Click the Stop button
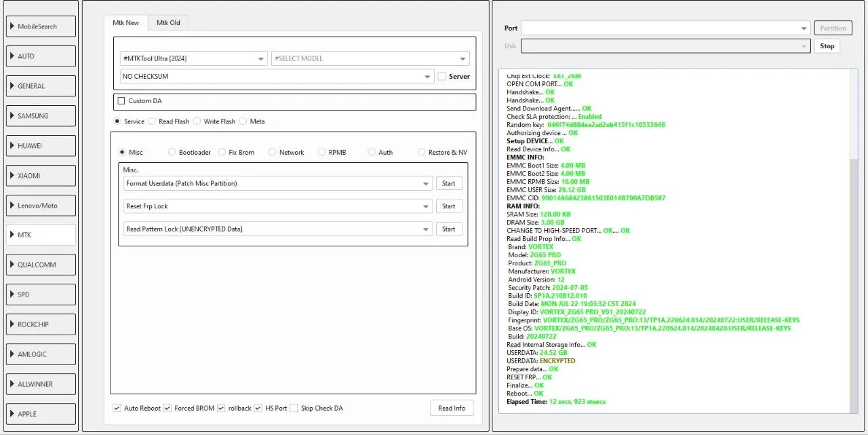Screen dimensions: 868x435 (x=827, y=46)
